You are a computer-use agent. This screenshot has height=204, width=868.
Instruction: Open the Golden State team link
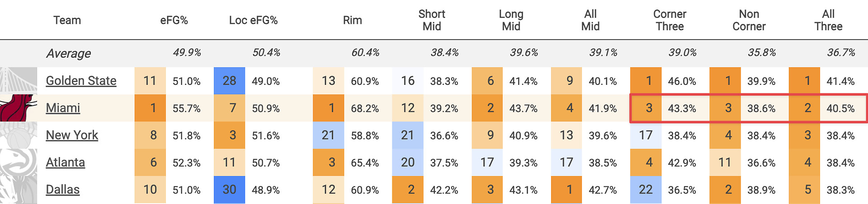point(81,81)
